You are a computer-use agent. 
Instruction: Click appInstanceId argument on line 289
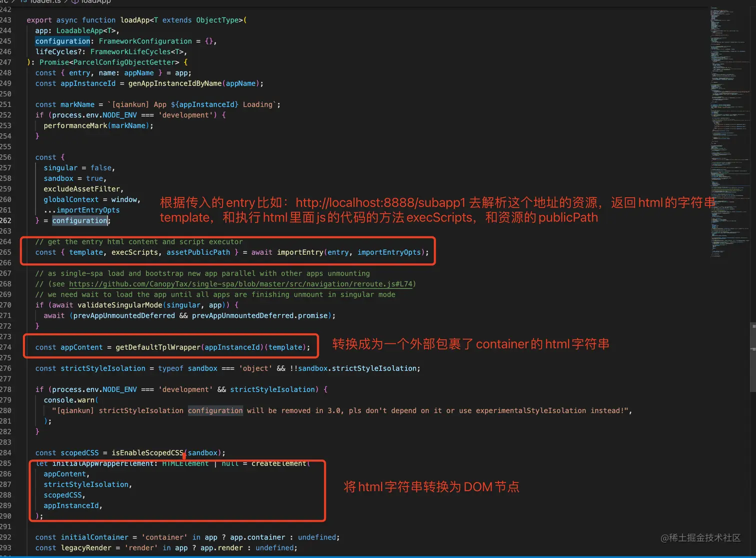coord(71,505)
